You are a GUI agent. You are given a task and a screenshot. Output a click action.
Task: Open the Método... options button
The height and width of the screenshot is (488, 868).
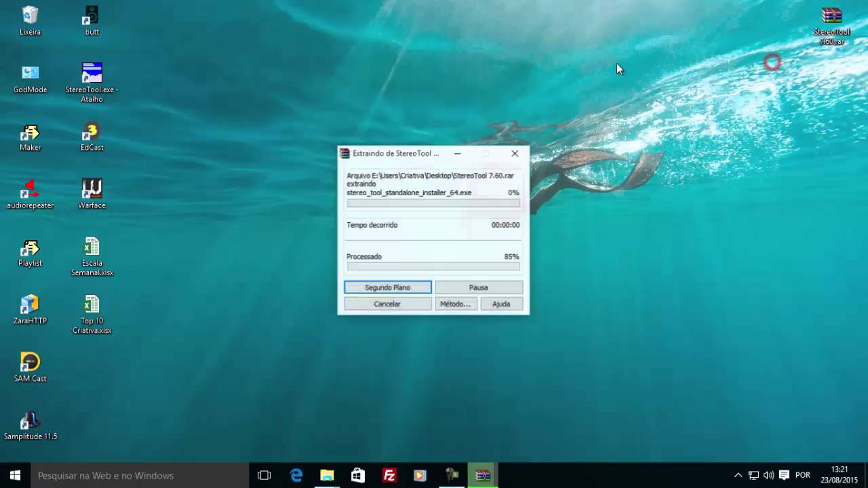click(x=455, y=304)
